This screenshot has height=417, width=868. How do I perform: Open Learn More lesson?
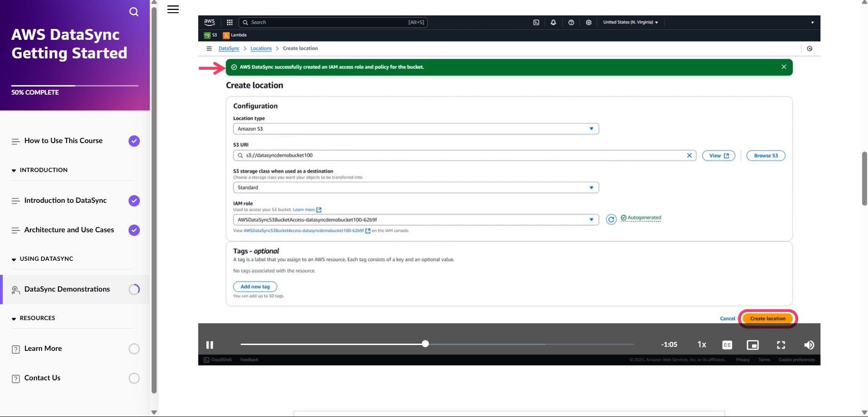pyautogui.click(x=43, y=349)
